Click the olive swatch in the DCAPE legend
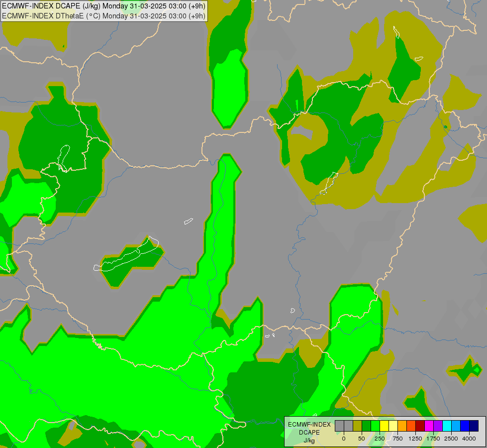The width and height of the screenshot is (487, 448). 358,426
